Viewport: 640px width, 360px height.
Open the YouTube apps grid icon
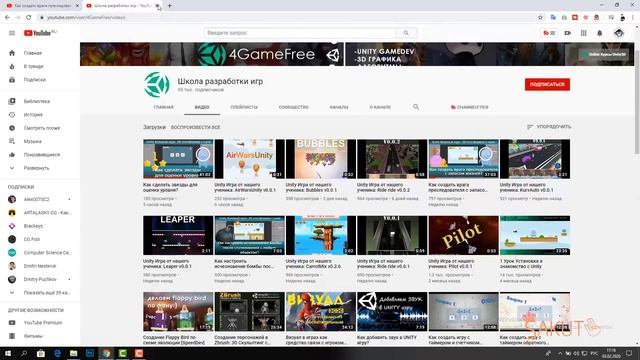(x=584, y=33)
